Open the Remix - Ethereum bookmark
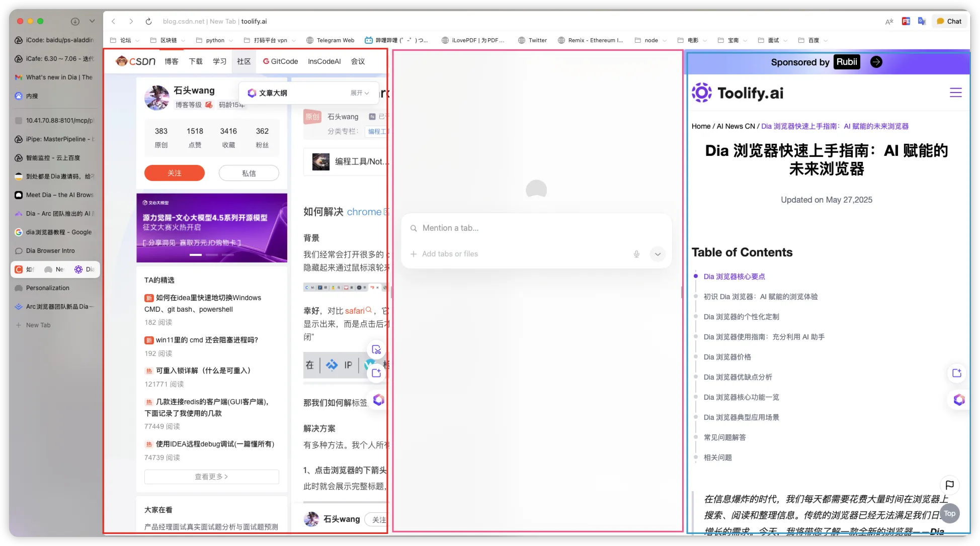The height and width of the screenshot is (546, 980). click(590, 40)
